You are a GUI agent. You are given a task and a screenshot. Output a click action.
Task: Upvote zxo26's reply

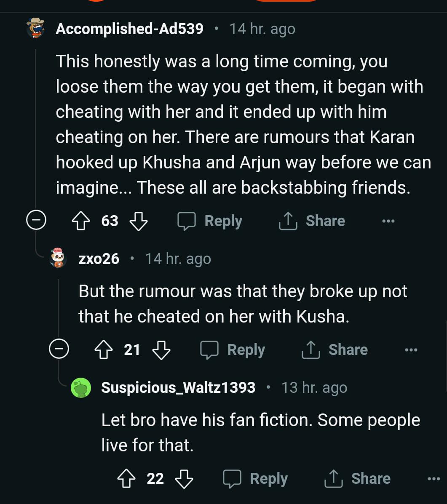(x=104, y=350)
